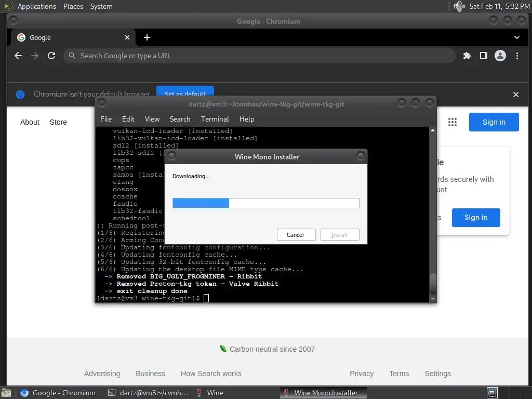The height and width of the screenshot is (399, 532).
Task: Open the Chromium profile avatar
Action: click(500, 56)
